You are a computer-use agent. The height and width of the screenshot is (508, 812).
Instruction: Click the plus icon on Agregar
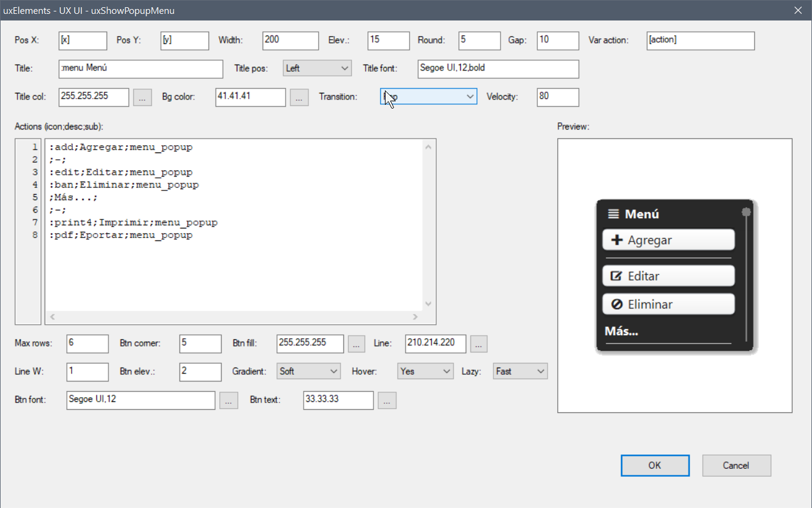(617, 240)
